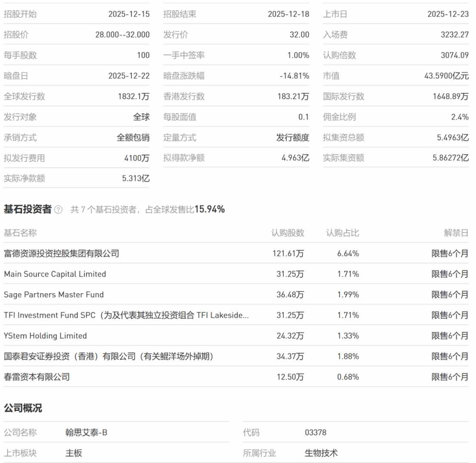The height and width of the screenshot is (463, 476).
Task: Select the company name 翰思艾泰-B
Action: pyautogui.click(x=86, y=432)
